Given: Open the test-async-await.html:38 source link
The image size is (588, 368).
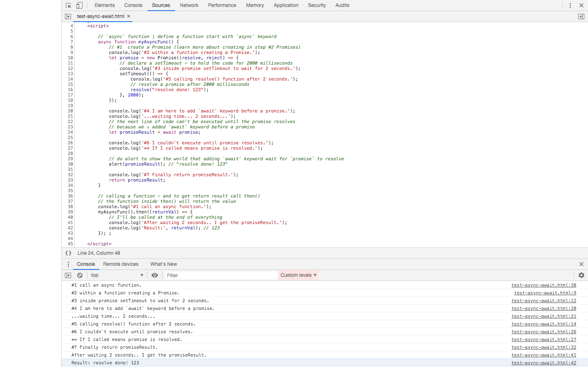Looking at the screenshot, I should tap(543, 285).
